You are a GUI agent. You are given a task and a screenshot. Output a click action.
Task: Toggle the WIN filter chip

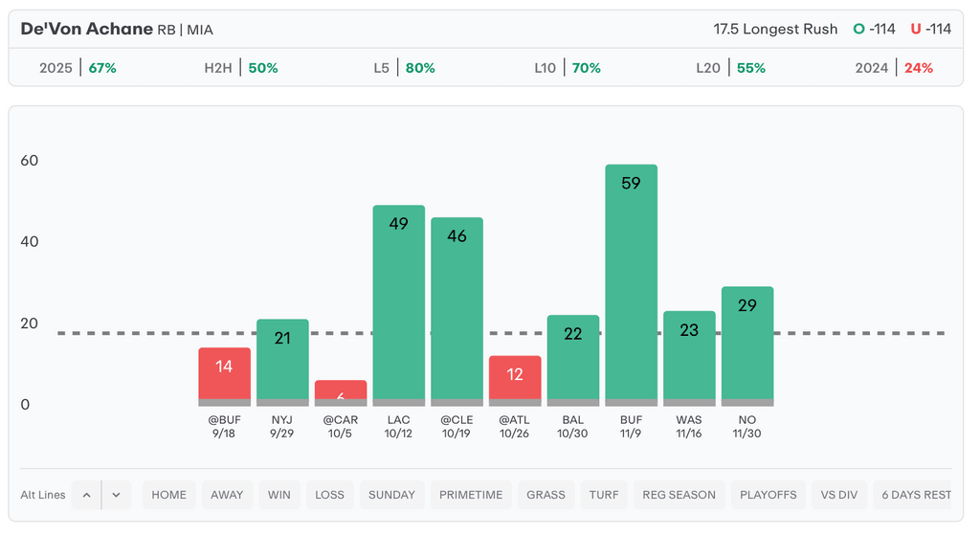pos(278,495)
